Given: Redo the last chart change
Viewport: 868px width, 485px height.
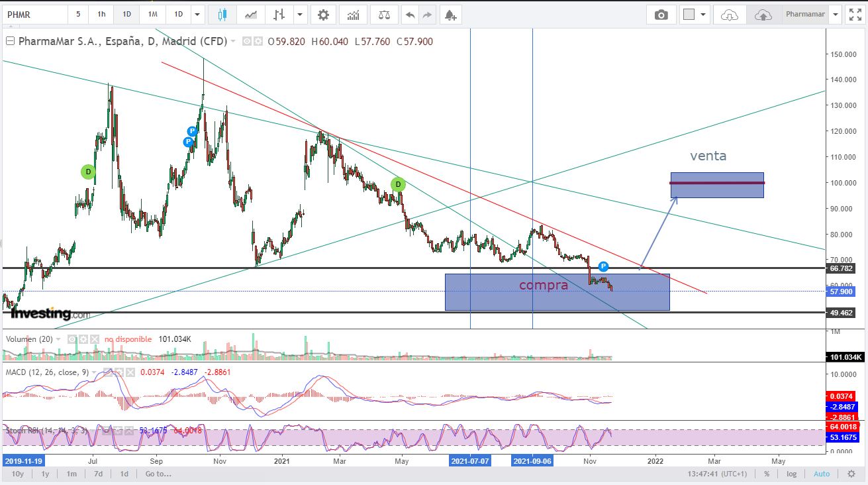Looking at the screenshot, I should tap(427, 15).
